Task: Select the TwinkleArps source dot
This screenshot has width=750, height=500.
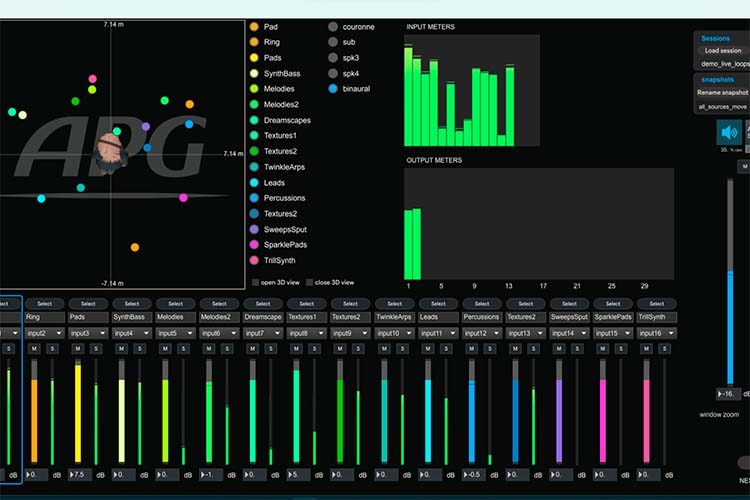Action: (254, 167)
